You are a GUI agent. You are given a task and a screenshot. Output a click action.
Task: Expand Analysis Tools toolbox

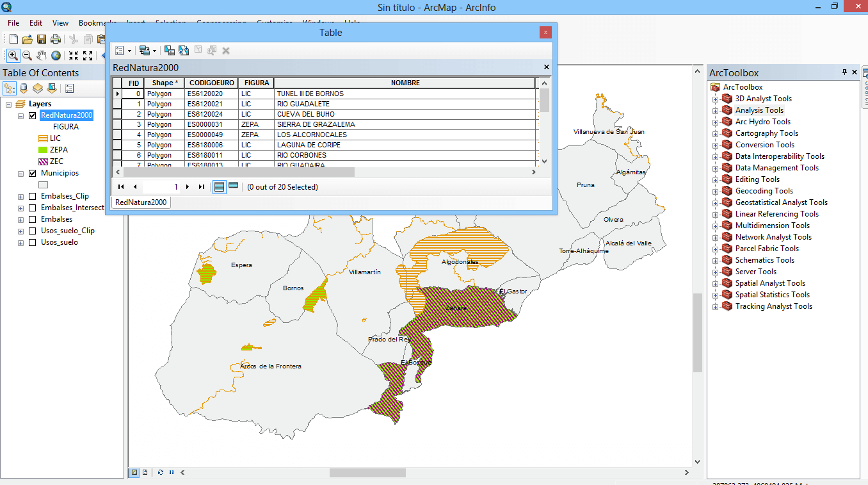click(715, 110)
